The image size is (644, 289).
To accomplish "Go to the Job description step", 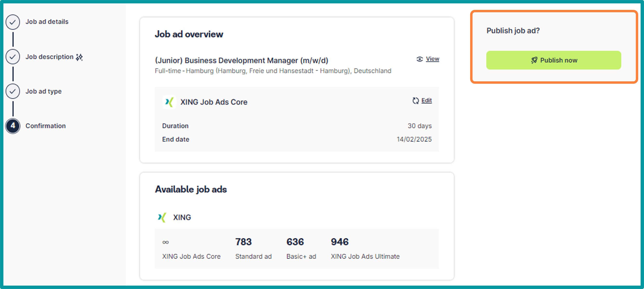I will (x=49, y=57).
